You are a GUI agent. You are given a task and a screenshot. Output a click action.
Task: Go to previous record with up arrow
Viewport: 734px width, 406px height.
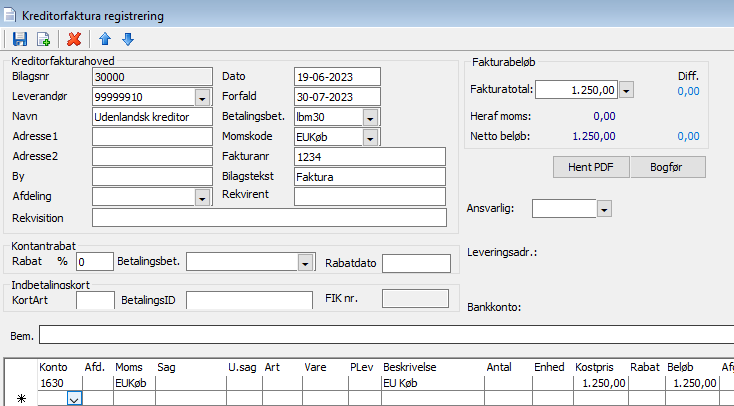(x=104, y=40)
